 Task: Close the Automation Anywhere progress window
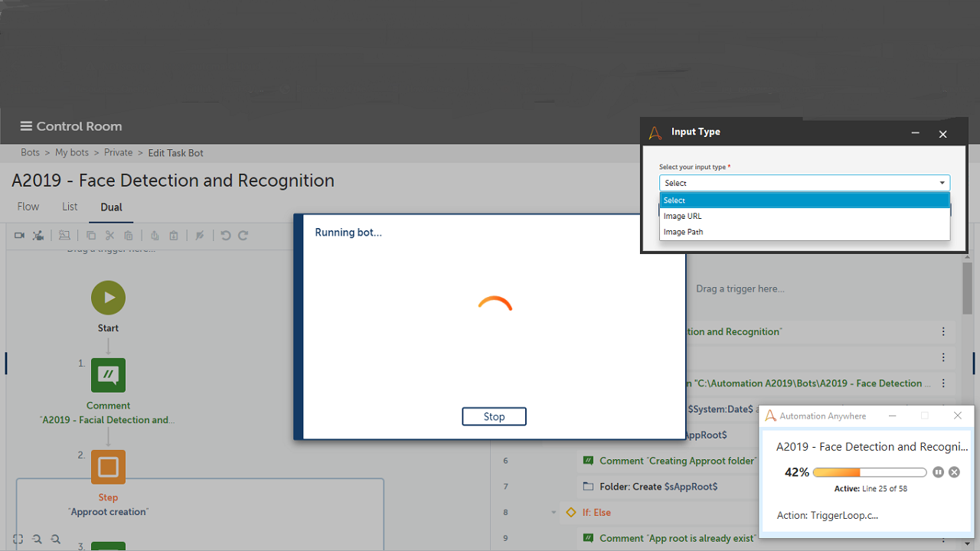tap(958, 416)
